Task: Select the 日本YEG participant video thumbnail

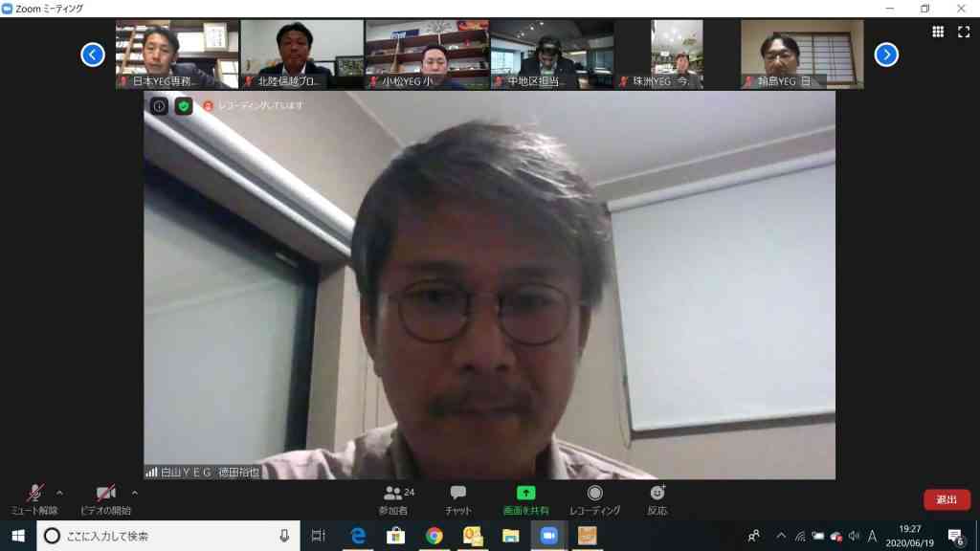Action: (177, 55)
